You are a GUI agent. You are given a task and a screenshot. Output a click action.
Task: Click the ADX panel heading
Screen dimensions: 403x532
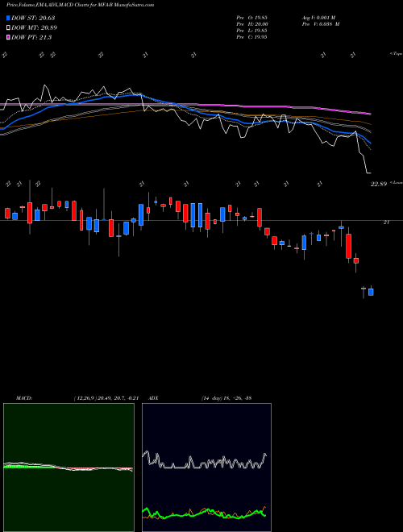(153, 398)
